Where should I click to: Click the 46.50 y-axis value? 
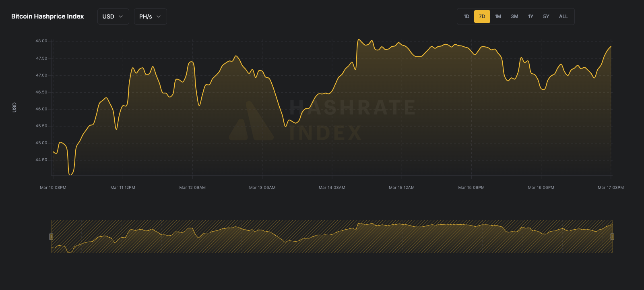click(x=41, y=92)
